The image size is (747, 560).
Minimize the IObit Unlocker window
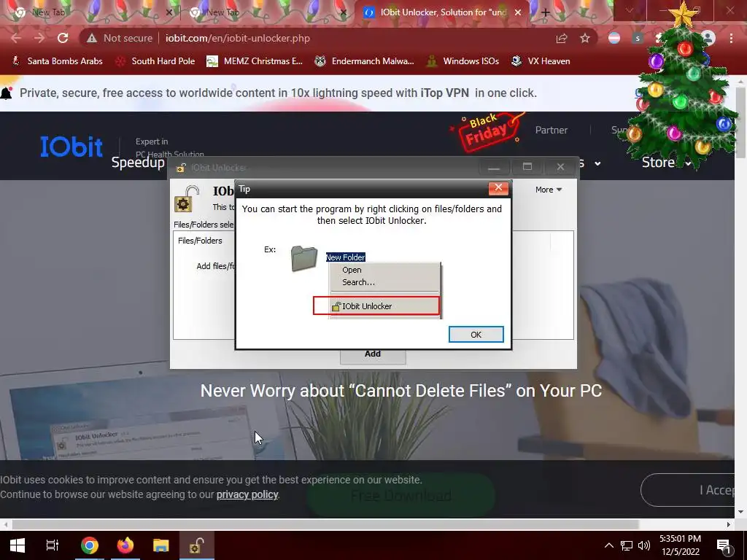point(494,167)
